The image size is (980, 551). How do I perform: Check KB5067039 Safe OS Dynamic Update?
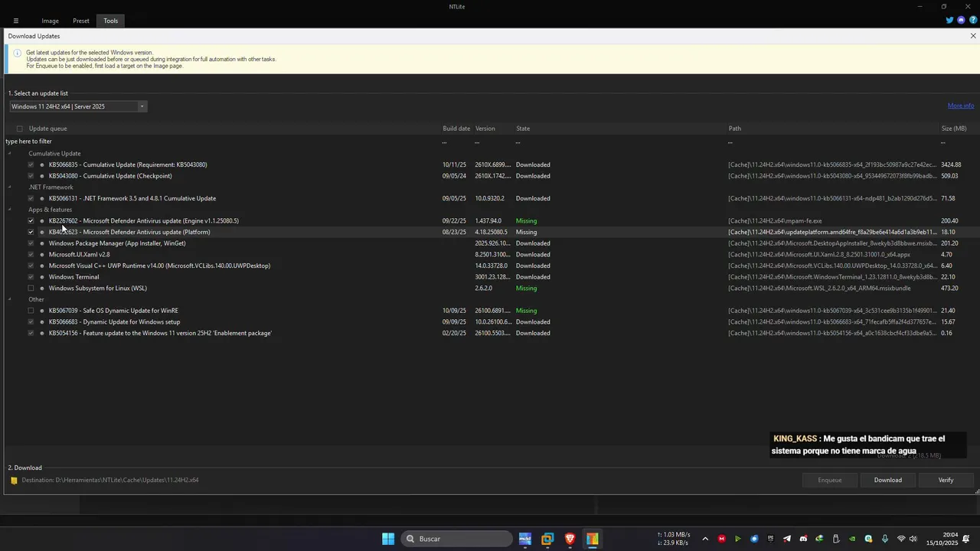click(x=31, y=311)
